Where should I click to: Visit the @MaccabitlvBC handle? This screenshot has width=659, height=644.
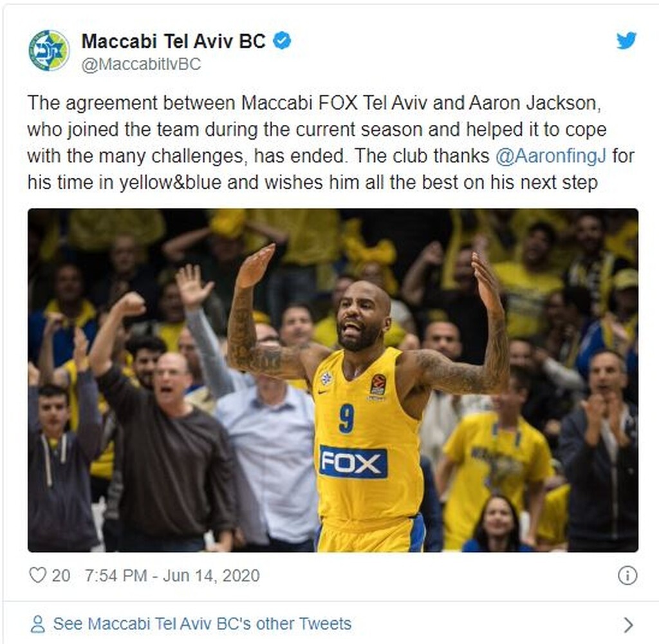tap(141, 64)
